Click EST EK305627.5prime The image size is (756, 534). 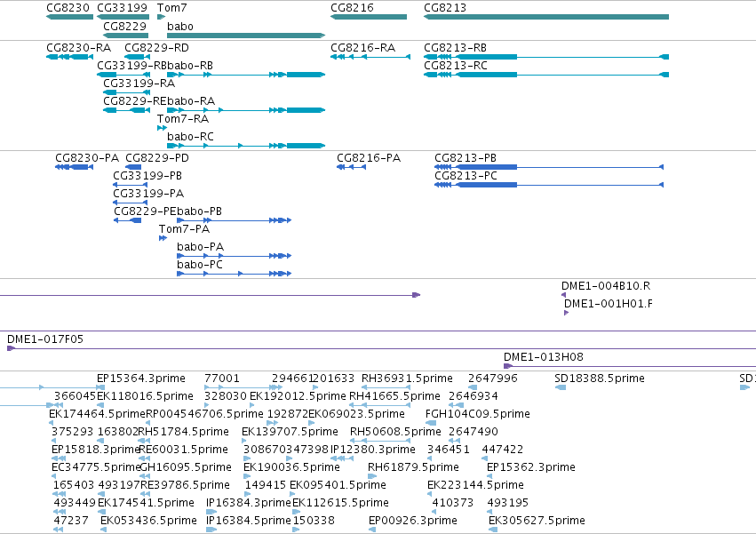point(537,521)
